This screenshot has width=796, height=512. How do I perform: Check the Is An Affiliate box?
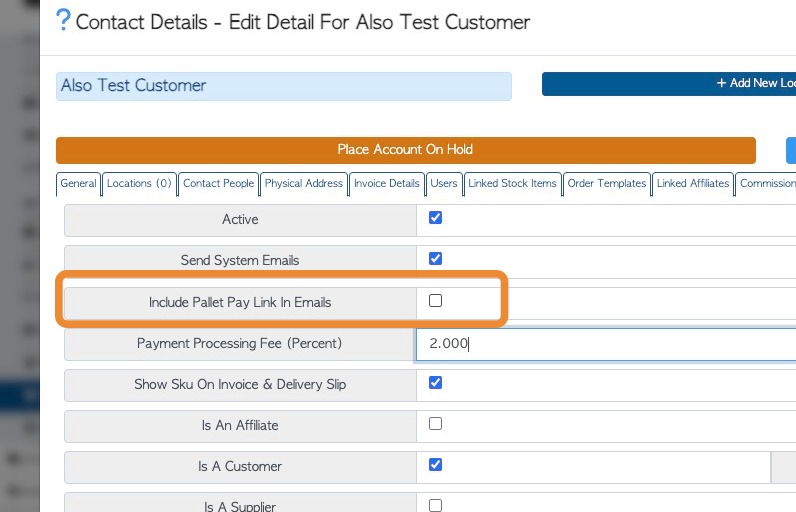coord(435,424)
